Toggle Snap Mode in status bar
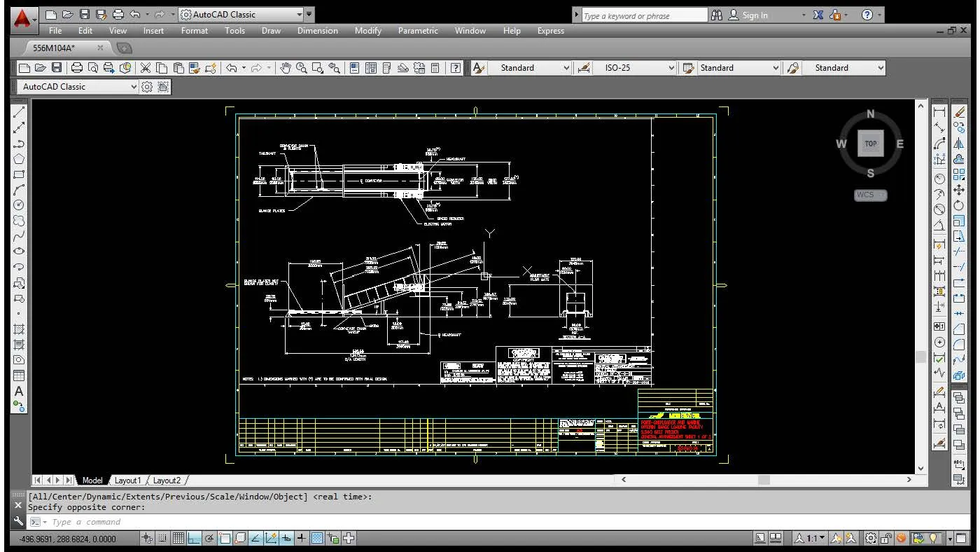The width and height of the screenshot is (980, 552). (162, 538)
